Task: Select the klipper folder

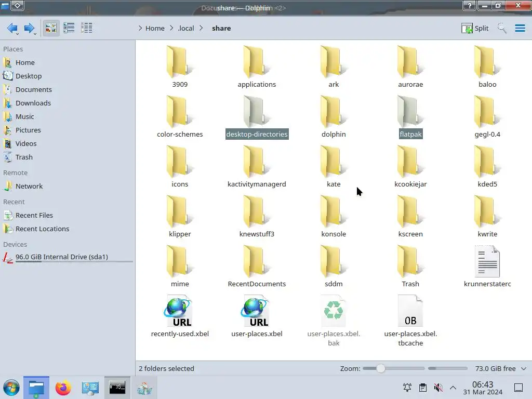Action: [x=179, y=217]
